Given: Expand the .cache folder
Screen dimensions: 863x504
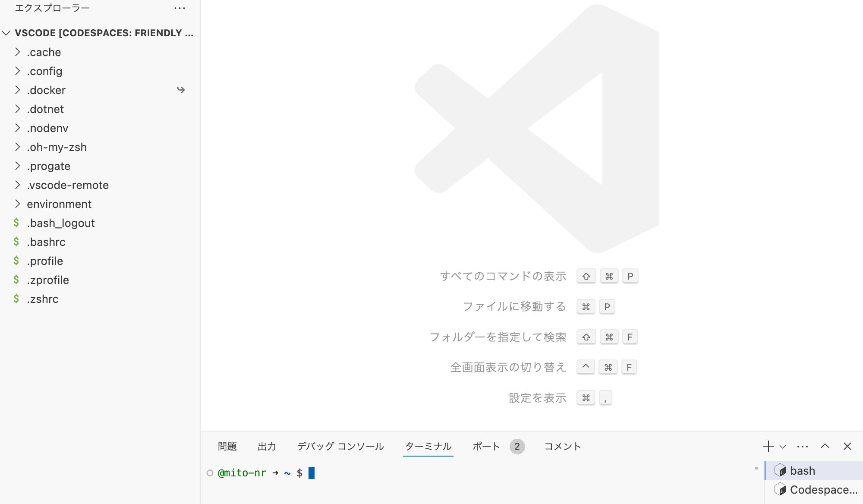Looking at the screenshot, I should coord(44,52).
